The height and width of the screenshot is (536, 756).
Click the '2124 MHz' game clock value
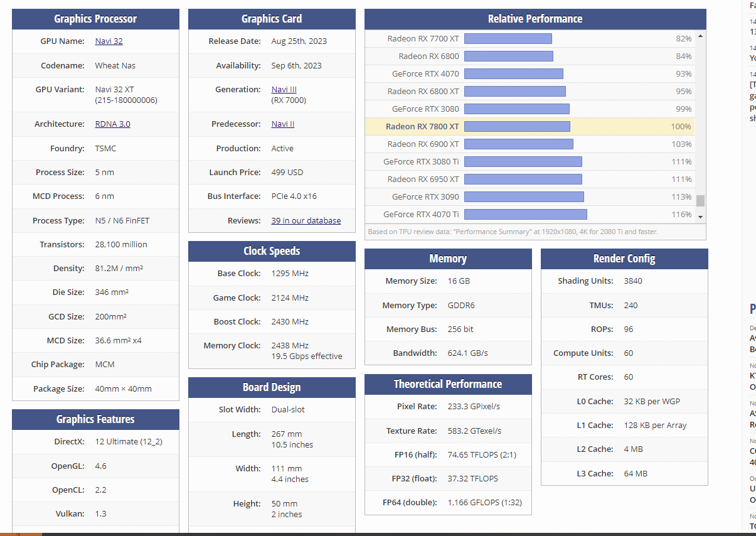click(290, 298)
